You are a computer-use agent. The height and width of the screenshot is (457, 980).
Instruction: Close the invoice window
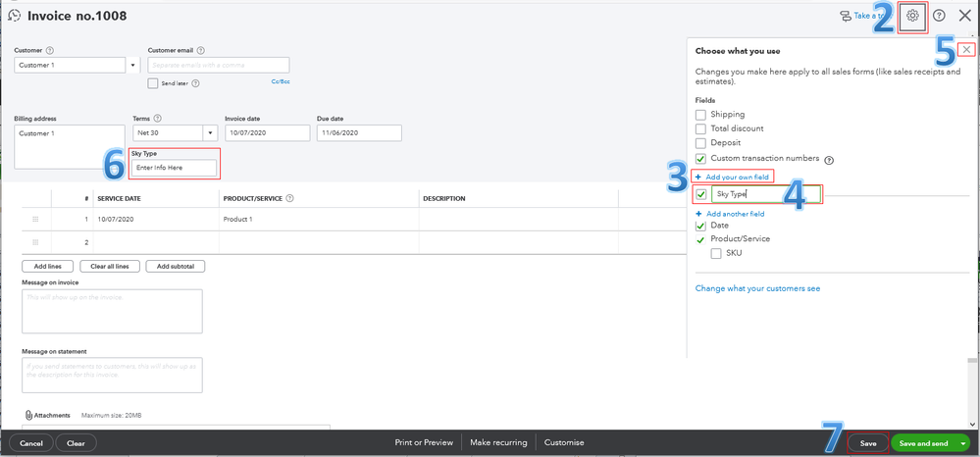click(x=965, y=17)
